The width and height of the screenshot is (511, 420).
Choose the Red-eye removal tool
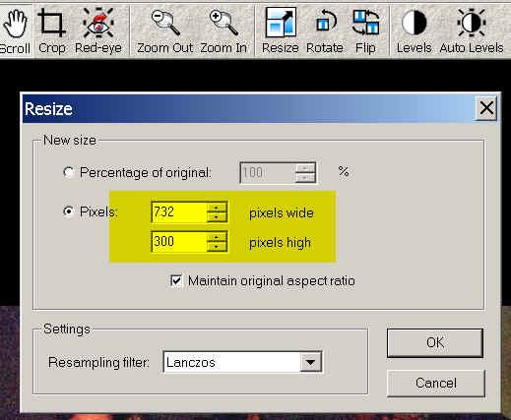point(98,31)
